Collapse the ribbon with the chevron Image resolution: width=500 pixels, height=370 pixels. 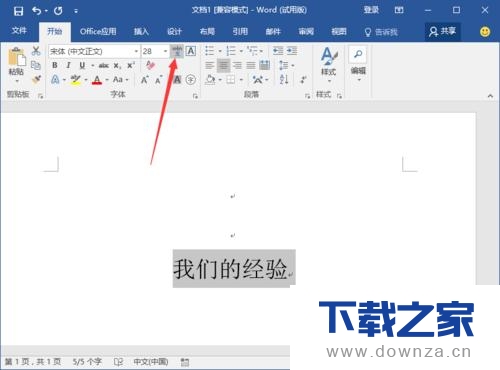click(x=490, y=96)
